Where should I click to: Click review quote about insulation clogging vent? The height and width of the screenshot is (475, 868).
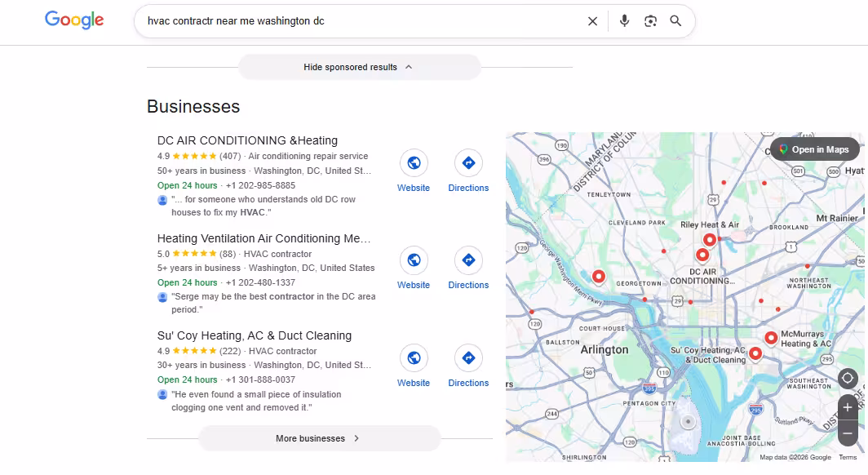pyautogui.click(x=256, y=401)
